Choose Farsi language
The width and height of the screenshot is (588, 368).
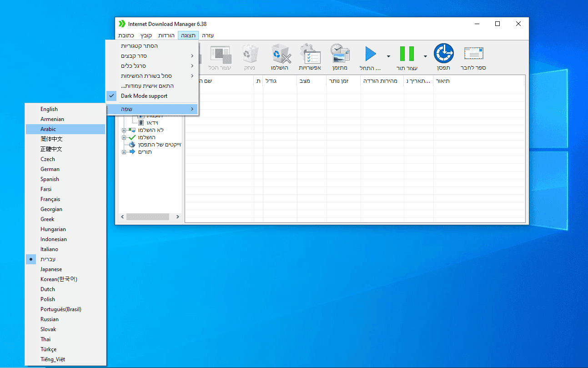tap(65, 189)
